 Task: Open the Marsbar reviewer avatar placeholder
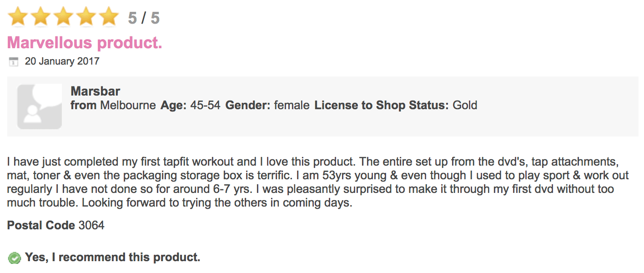click(x=40, y=106)
